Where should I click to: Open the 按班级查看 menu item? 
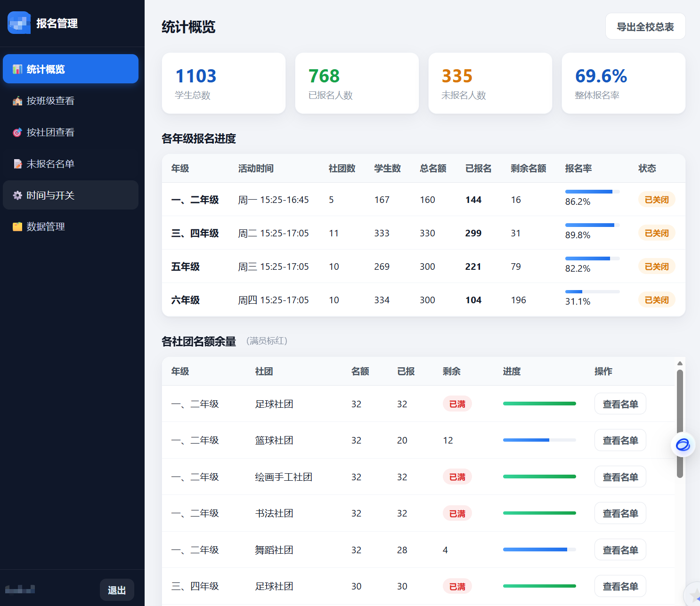[x=71, y=101]
